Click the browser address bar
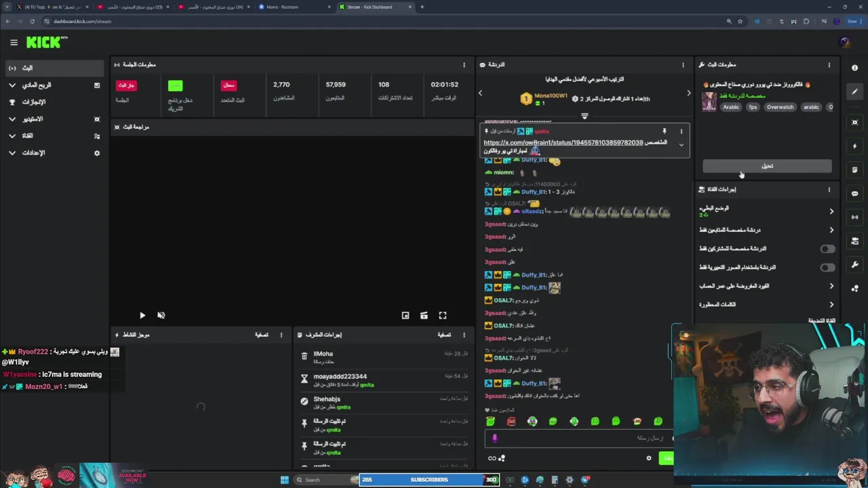 (x=380, y=21)
